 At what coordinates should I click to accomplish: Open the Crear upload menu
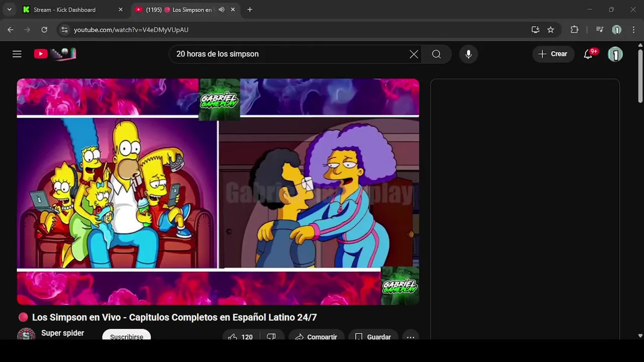pyautogui.click(x=553, y=54)
